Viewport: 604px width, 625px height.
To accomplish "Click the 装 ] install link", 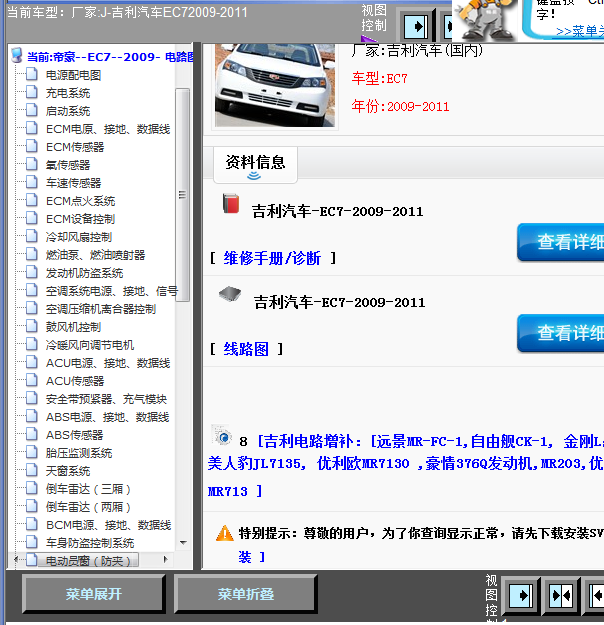I will [x=252, y=557].
